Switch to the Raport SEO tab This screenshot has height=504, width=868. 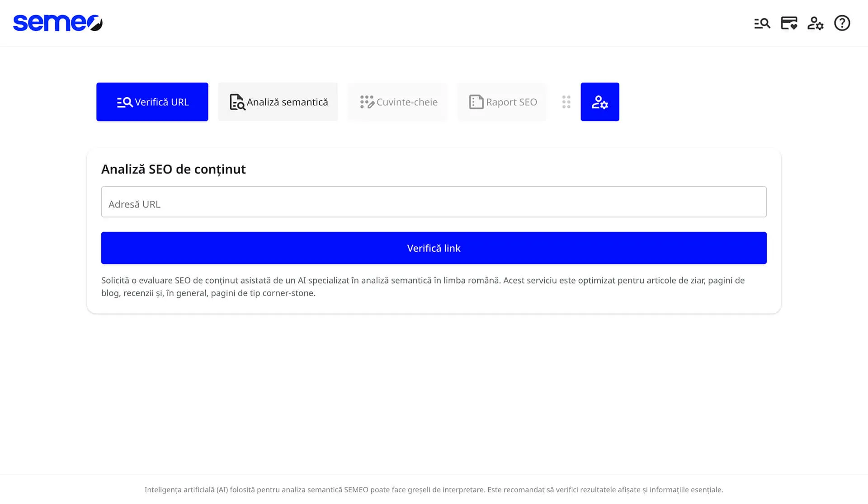coord(502,102)
